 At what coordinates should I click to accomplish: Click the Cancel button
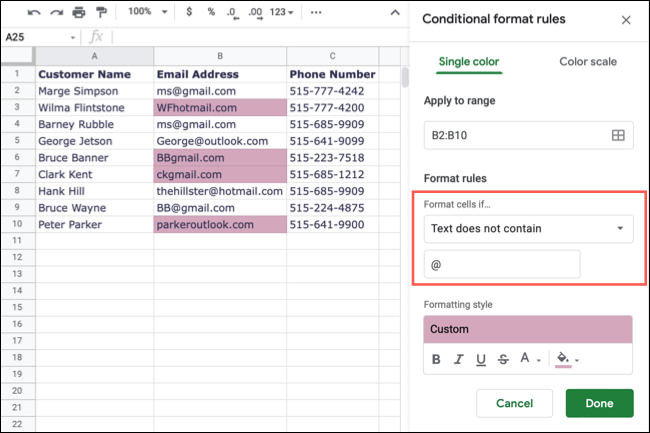[x=514, y=403]
